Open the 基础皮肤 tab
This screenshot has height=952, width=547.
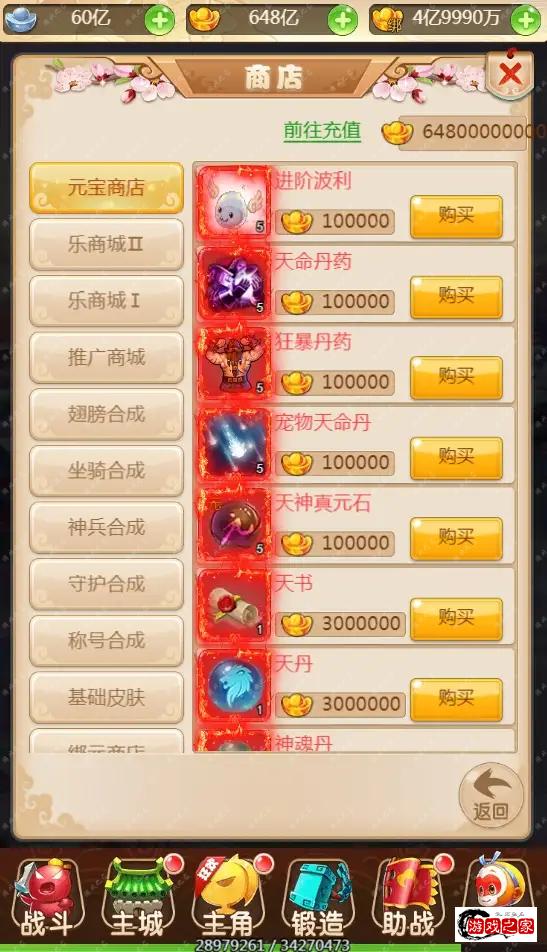click(x=106, y=697)
